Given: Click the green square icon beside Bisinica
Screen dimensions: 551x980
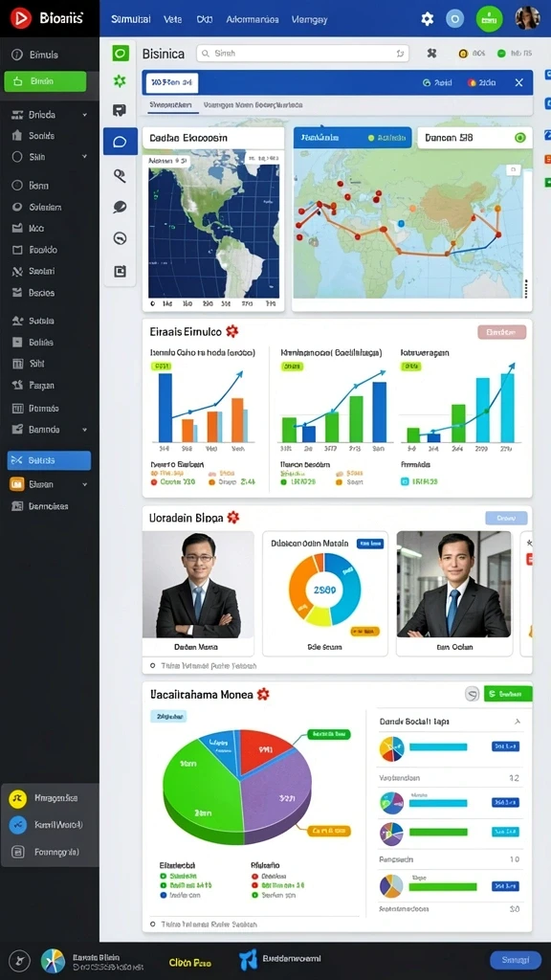Looking at the screenshot, I should coord(121,54).
